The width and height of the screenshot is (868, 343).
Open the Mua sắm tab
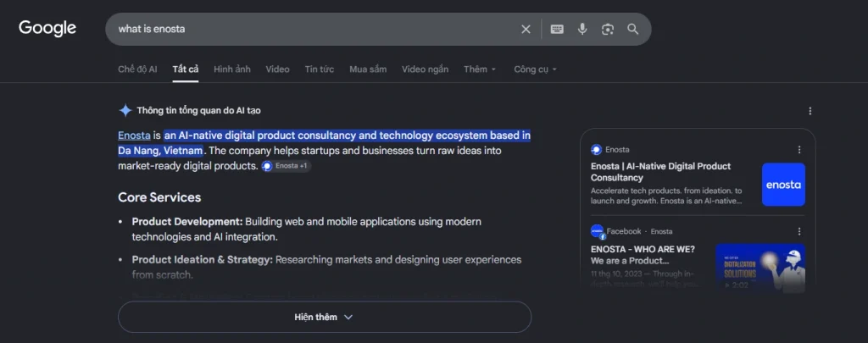click(x=368, y=69)
